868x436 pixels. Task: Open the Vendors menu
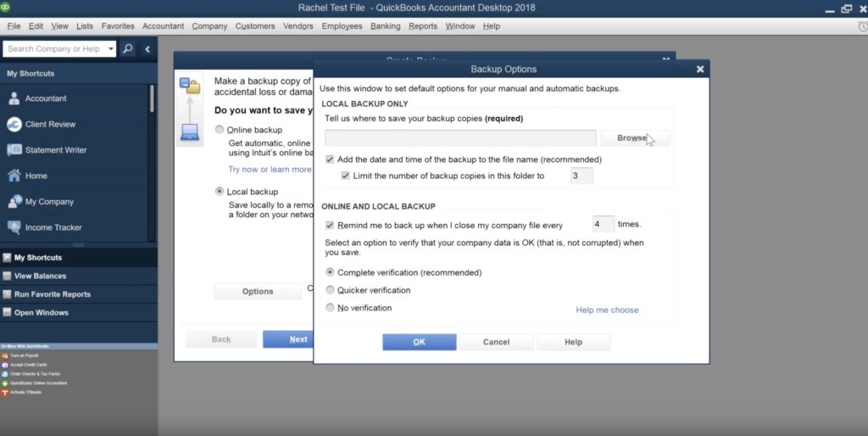298,26
